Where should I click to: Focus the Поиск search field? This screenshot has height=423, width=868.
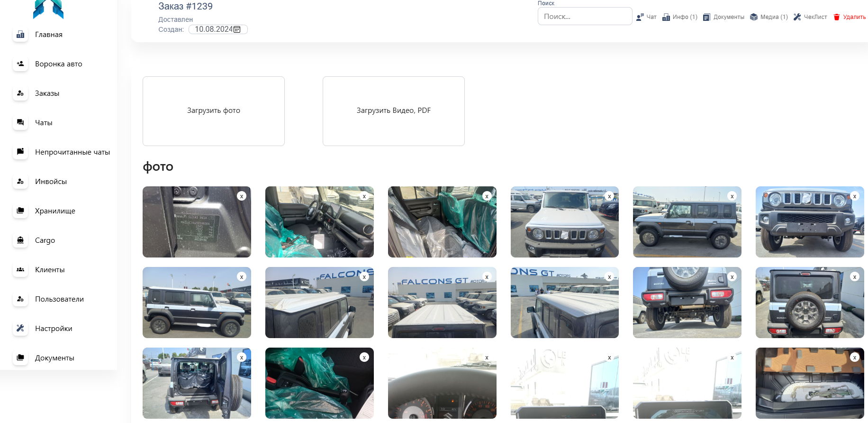coord(584,17)
